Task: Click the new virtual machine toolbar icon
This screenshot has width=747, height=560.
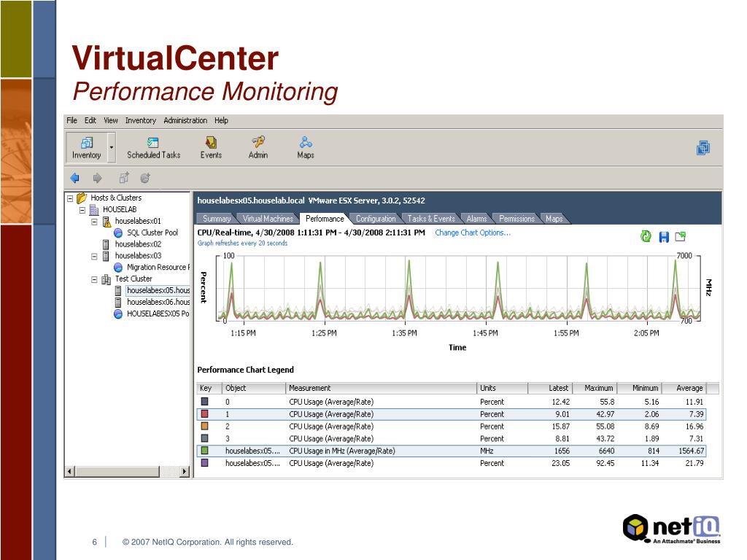Action: [x=124, y=178]
